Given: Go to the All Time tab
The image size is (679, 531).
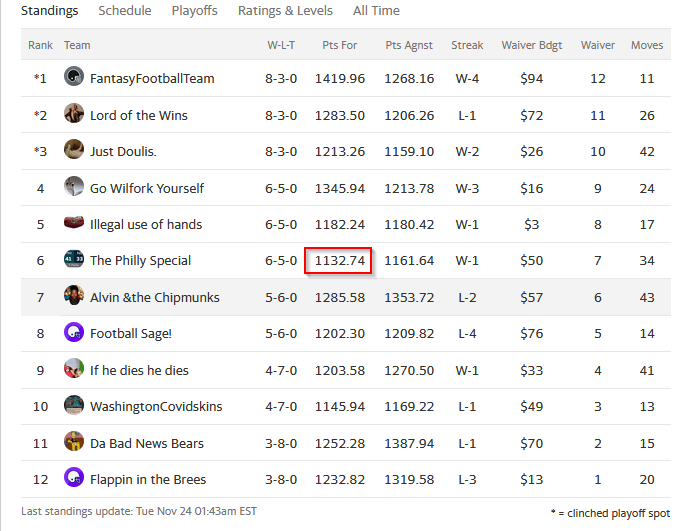Looking at the screenshot, I should click(x=376, y=11).
